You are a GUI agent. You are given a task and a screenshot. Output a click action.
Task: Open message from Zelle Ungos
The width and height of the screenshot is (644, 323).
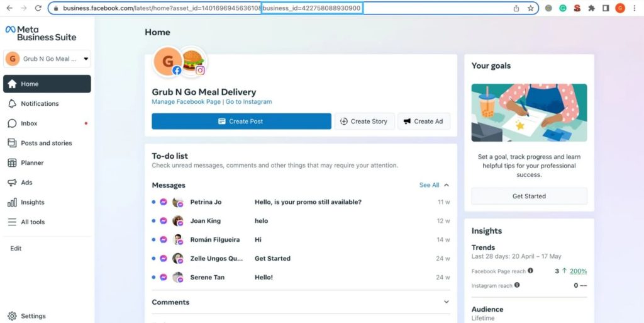[301, 259]
